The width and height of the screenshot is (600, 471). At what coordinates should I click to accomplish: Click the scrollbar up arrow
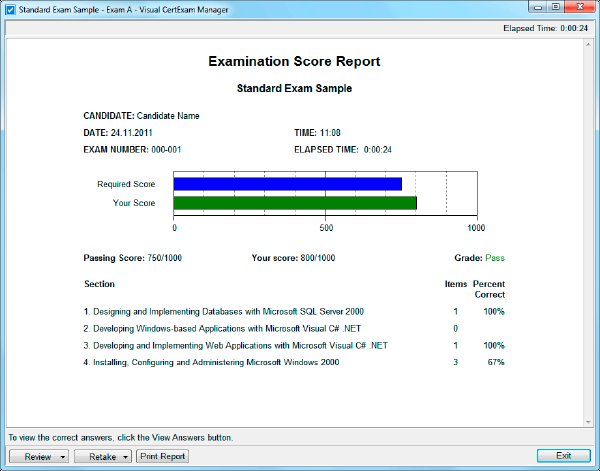(x=589, y=44)
